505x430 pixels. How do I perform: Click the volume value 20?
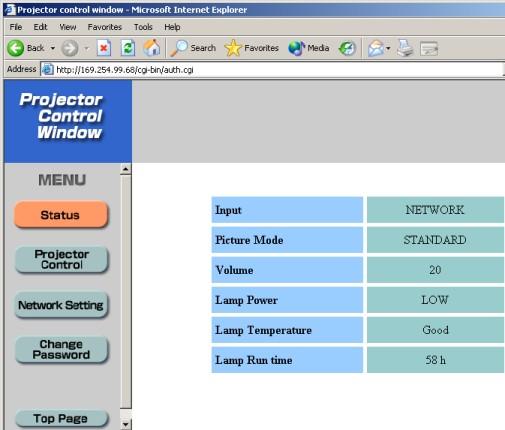[435, 270]
